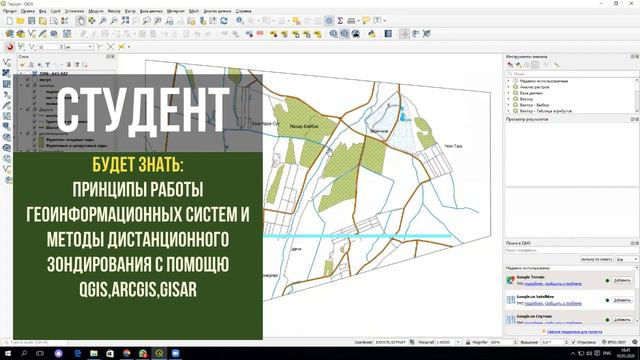
Task: Create a new project with toolbar icon
Action: click(9, 21)
